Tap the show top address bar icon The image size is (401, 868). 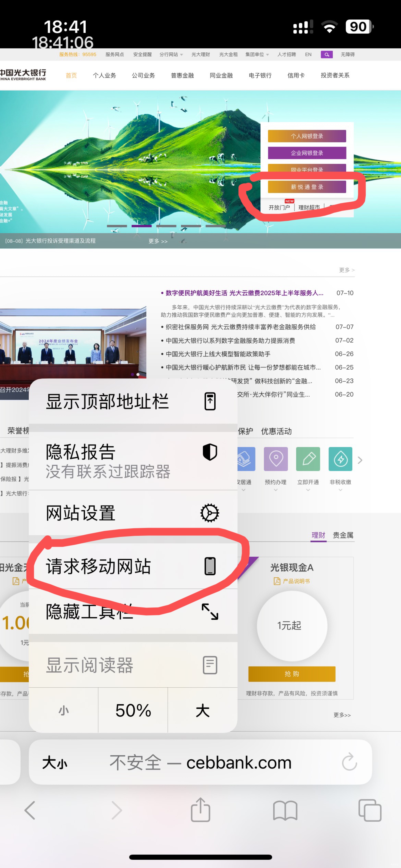pos(210,401)
